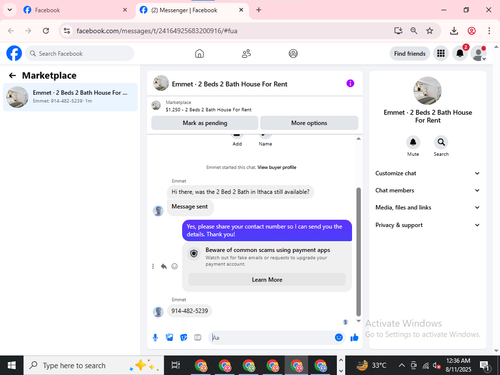The height and width of the screenshot is (375, 500).
Task: Expand the Customize chat section
Action: (x=427, y=173)
